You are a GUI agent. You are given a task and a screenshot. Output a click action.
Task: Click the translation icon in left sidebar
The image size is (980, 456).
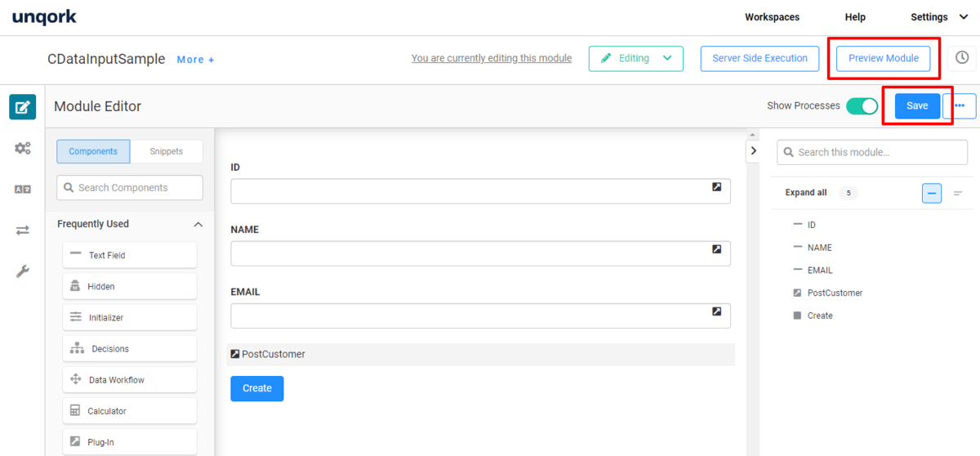click(x=22, y=189)
